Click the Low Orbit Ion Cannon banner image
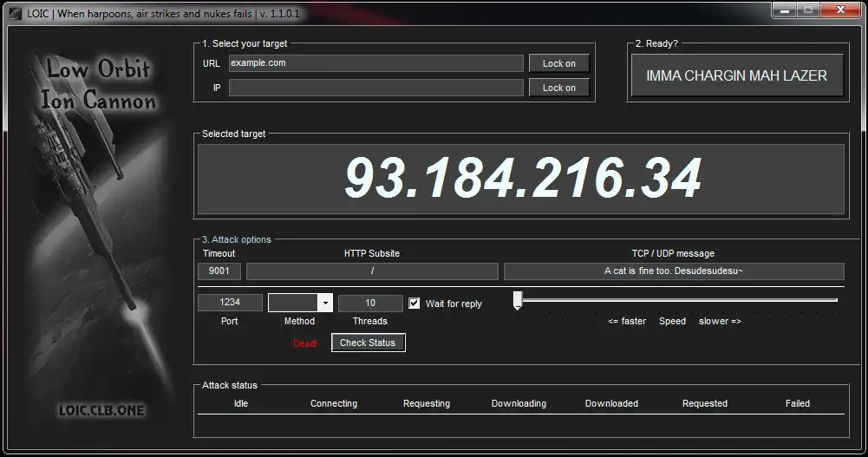 tap(98, 238)
